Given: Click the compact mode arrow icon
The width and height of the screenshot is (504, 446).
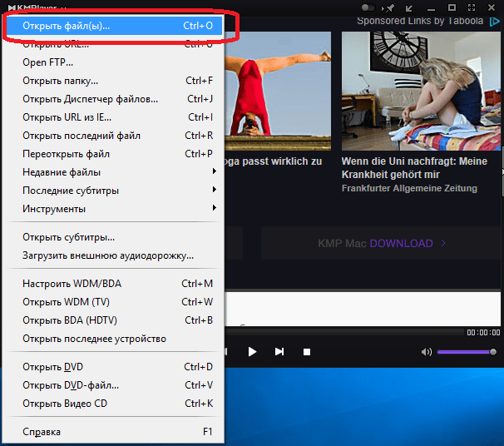Looking at the screenshot, I should (x=409, y=8).
